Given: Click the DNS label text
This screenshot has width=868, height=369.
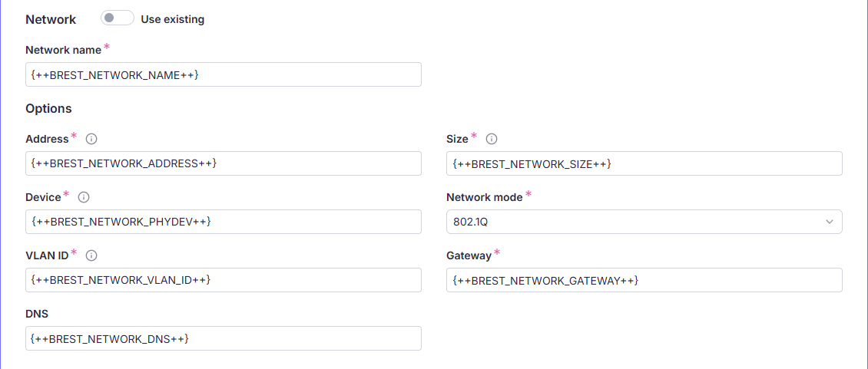Looking at the screenshot, I should click(37, 314).
